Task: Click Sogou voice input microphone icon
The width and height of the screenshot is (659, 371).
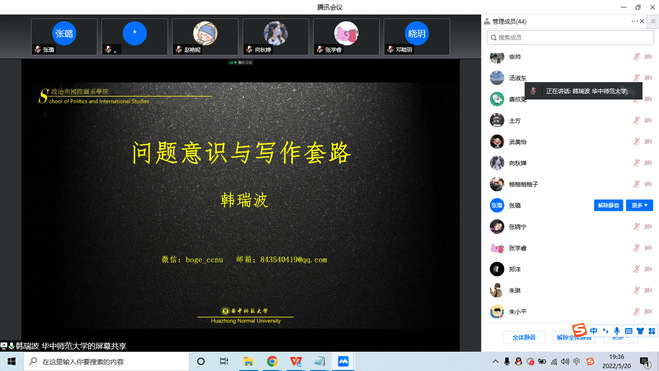Action: [617, 331]
